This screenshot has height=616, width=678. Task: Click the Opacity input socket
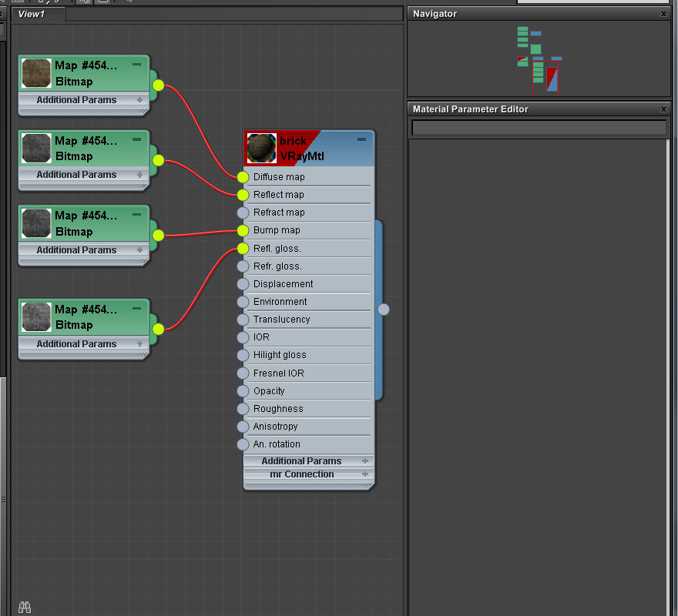pos(243,391)
